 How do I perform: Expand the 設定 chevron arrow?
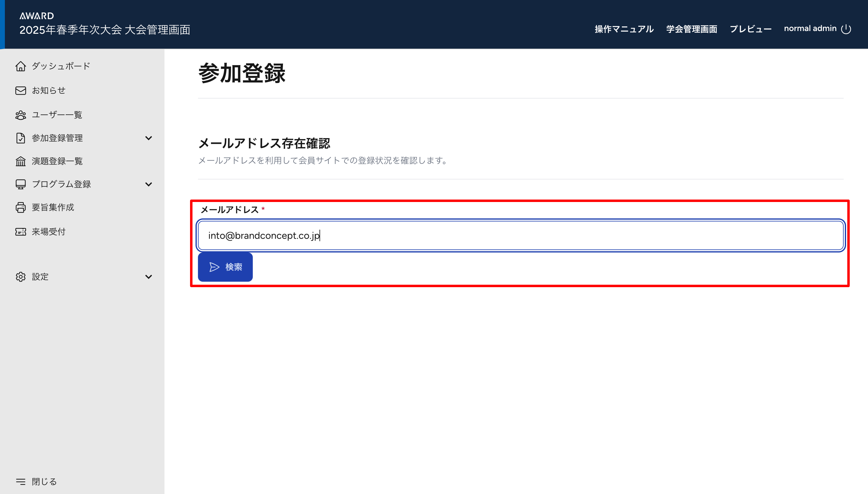tap(148, 277)
